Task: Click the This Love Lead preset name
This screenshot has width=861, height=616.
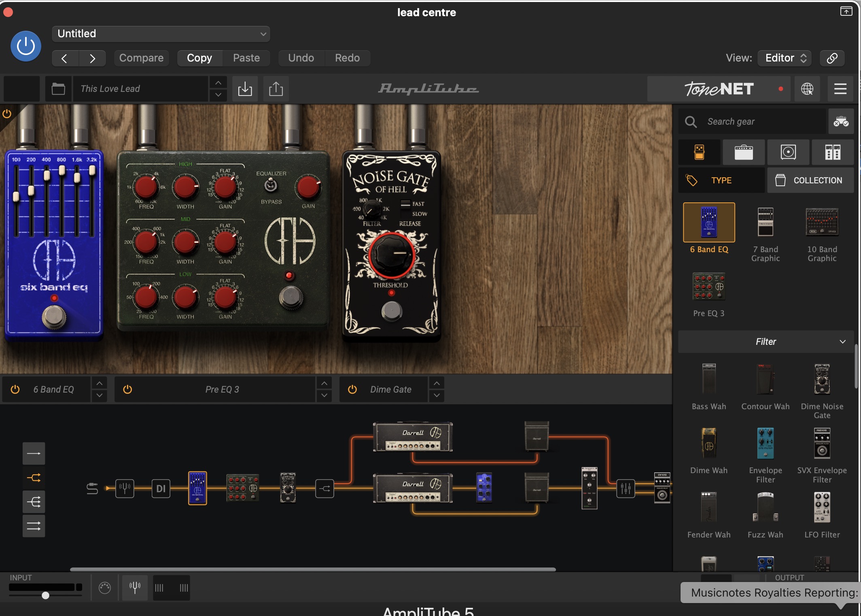Action: click(140, 89)
